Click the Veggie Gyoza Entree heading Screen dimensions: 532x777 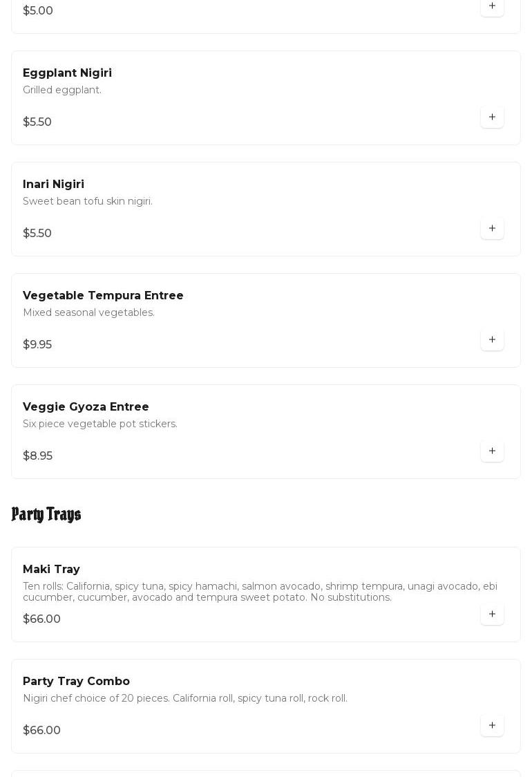coord(86,407)
